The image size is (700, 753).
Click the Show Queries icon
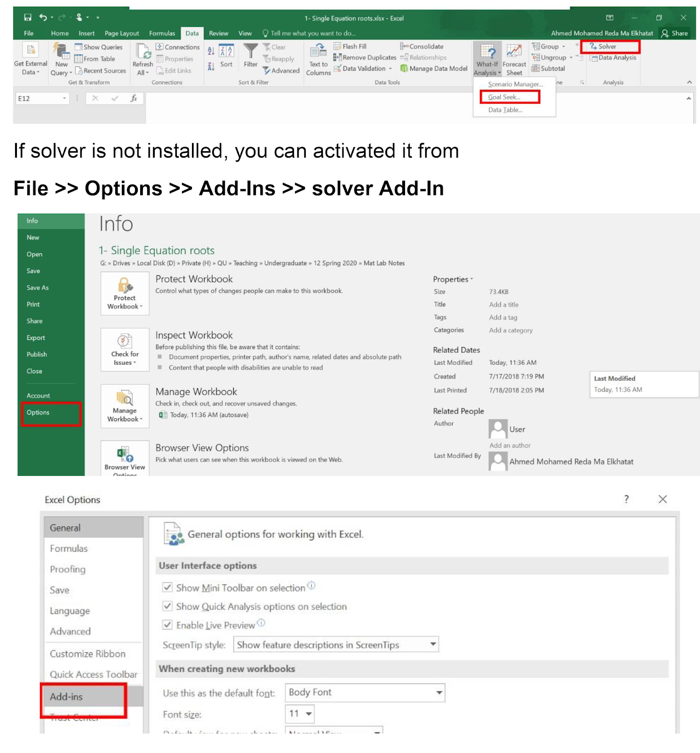(x=79, y=47)
